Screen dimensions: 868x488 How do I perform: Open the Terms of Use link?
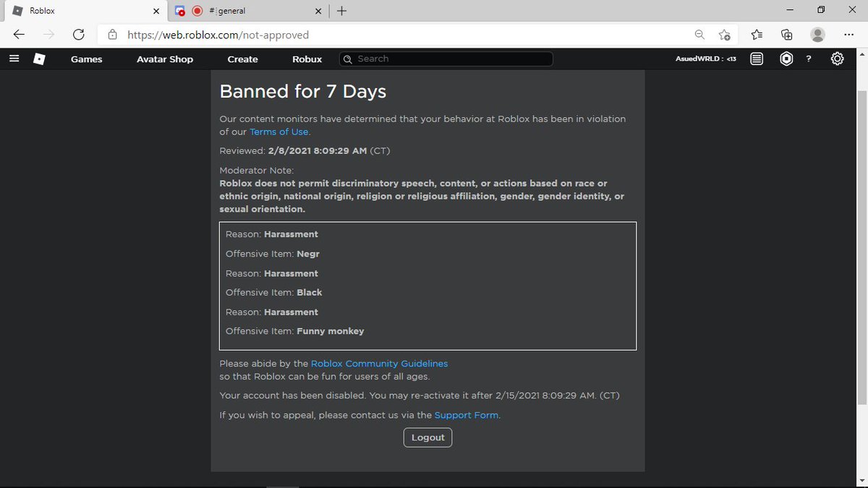click(279, 132)
